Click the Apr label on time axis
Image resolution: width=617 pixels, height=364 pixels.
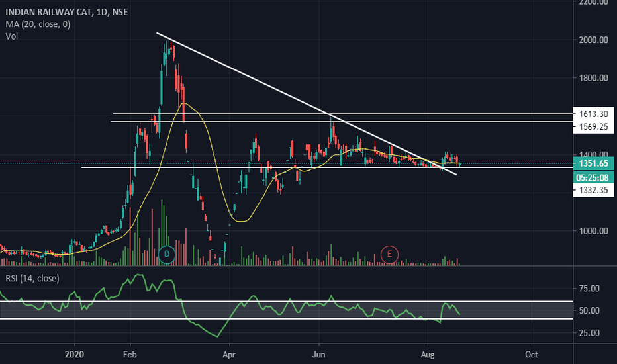229,355
